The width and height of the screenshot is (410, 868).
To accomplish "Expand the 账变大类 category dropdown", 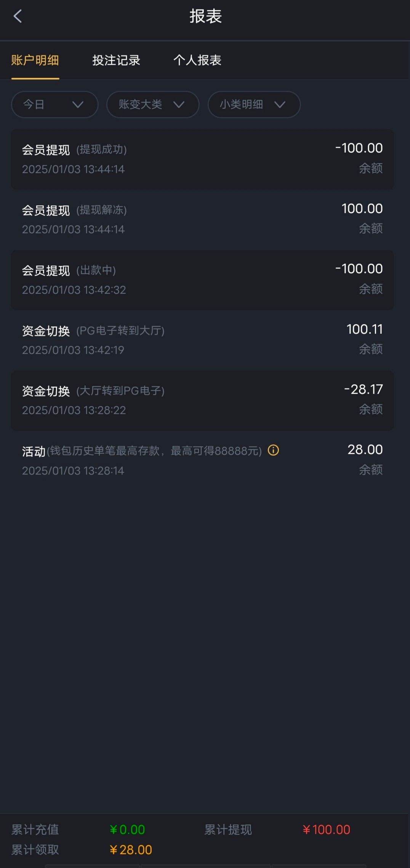I will [152, 104].
